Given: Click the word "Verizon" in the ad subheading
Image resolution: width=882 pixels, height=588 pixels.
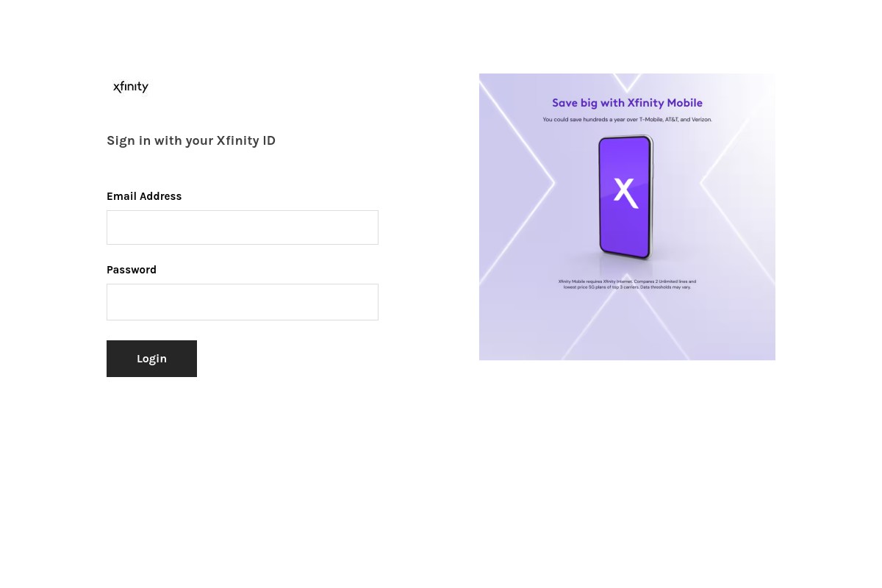Looking at the screenshot, I should [701, 119].
